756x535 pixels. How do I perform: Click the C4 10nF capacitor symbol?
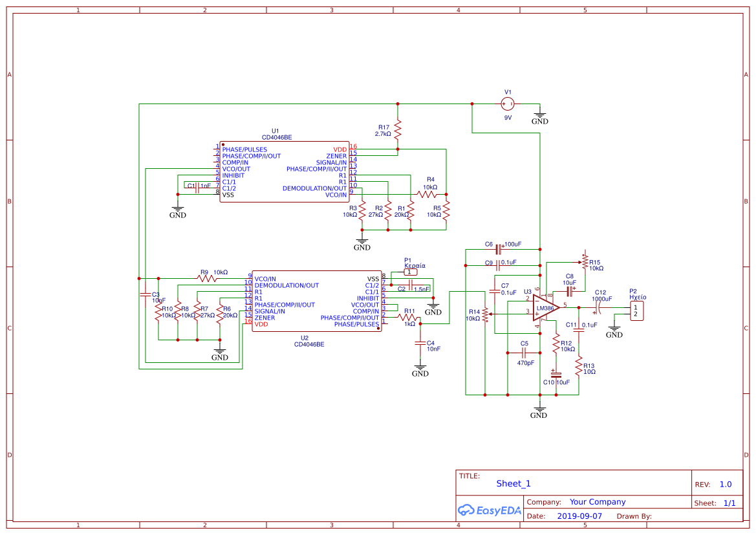tap(420, 344)
